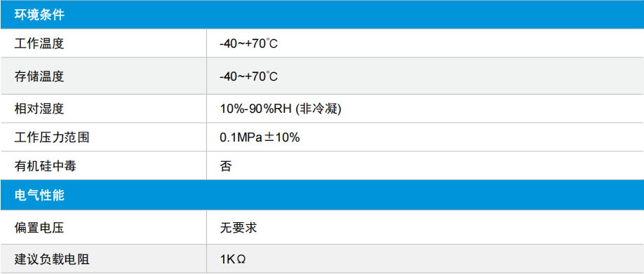Click the 10%-90%RH (非冷凝) value
Viewport: 644px width, 274px height.
click(x=281, y=109)
